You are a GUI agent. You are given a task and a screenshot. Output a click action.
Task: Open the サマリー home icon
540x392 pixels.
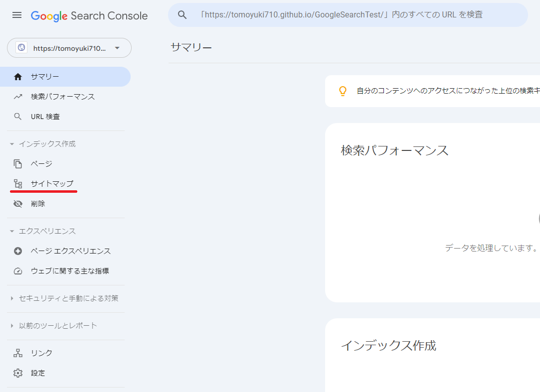tap(17, 77)
